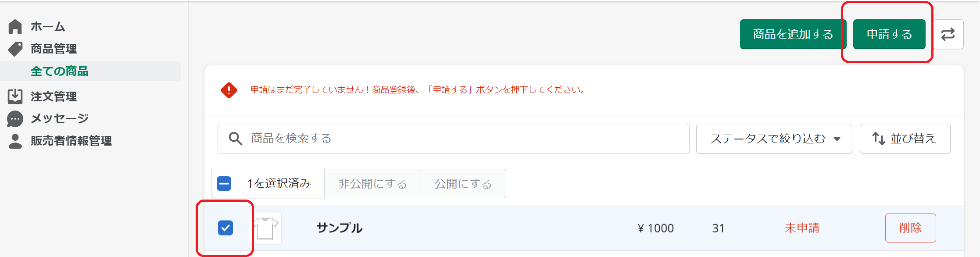The image size is (980, 257).
Task: Open 全ての商品 in sidebar
Action: point(60,71)
